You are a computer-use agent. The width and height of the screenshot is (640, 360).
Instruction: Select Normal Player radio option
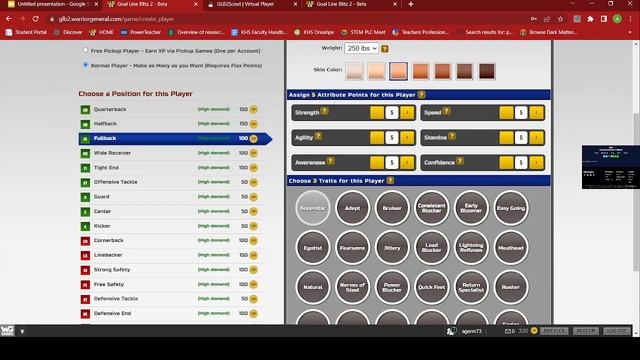click(x=85, y=64)
